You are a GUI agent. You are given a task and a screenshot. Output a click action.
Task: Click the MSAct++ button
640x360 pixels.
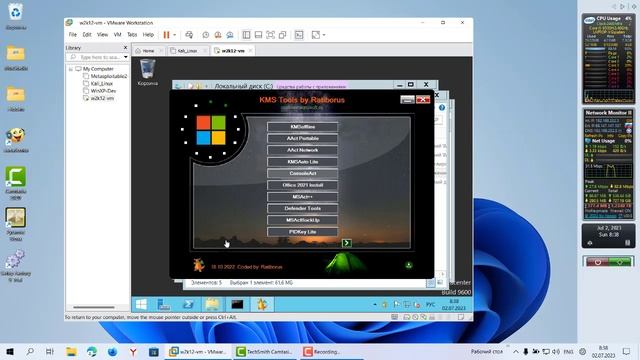[x=302, y=197]
